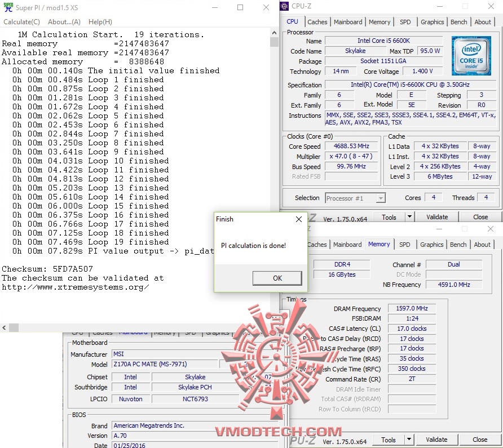This screenshot has height=448, width=503.
Task: Click the Core Speed value 4688.53 MHz
Action: [351, 146]
